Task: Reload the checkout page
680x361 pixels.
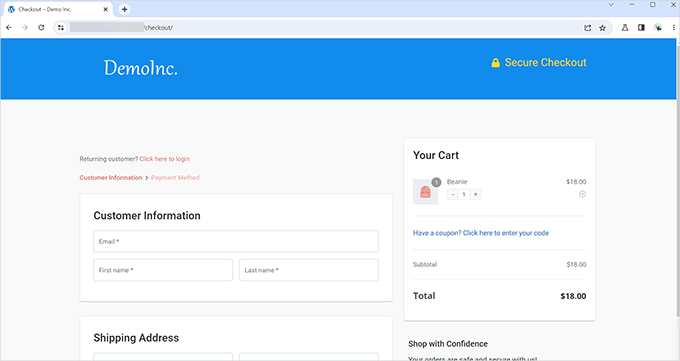Action: [x=41, y=28]
